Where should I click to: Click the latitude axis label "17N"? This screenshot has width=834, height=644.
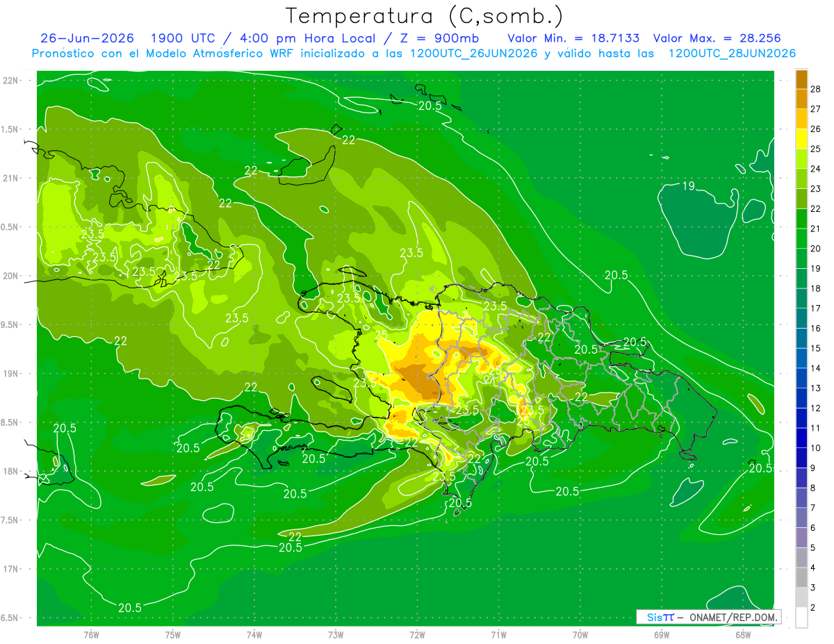(x=11, y=569)
